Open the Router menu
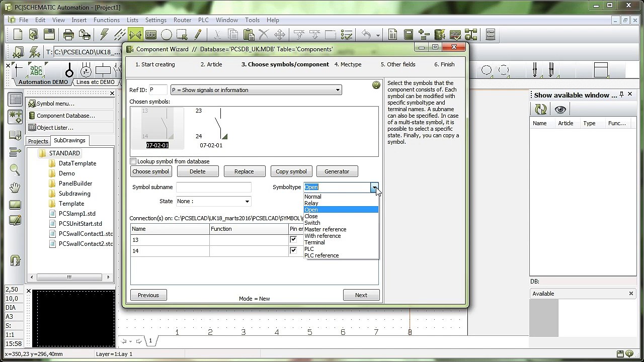This screenshot has width=644, height=362. coord(182,20)
